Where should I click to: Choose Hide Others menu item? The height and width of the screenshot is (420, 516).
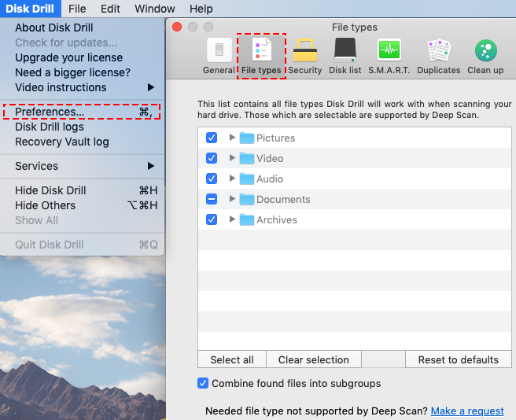click(x=83, y=205)
